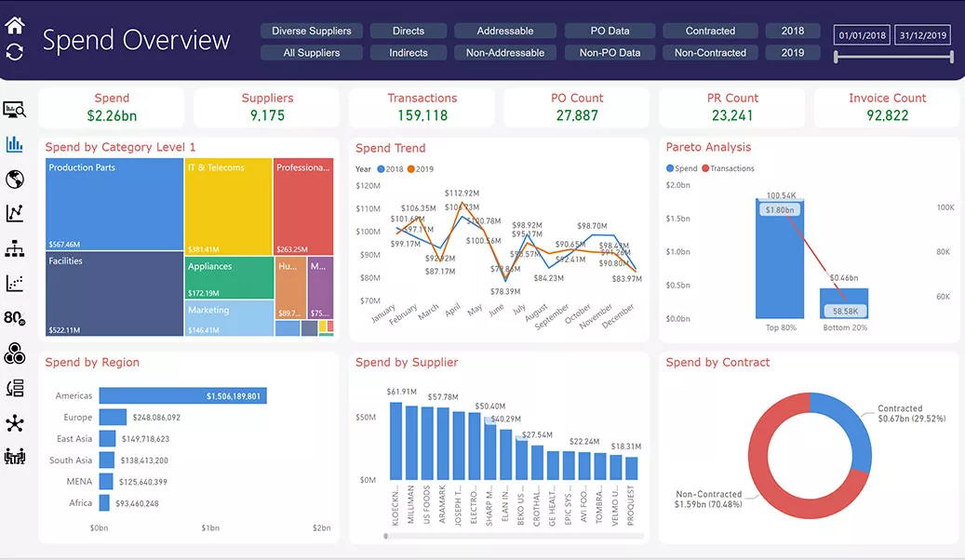Screen dimensions: 965x560
Task: Select the Indirects spend filter
Action: [408, 52]
